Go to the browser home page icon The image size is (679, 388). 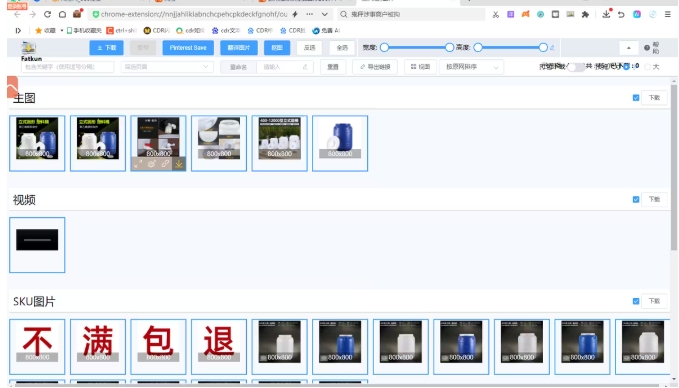coord(62,14)
